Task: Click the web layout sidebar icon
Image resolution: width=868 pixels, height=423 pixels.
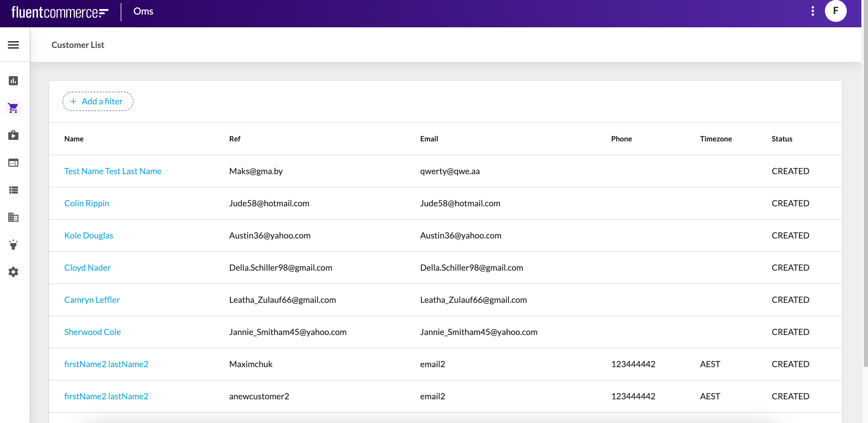Action: (x=13, y=163)
